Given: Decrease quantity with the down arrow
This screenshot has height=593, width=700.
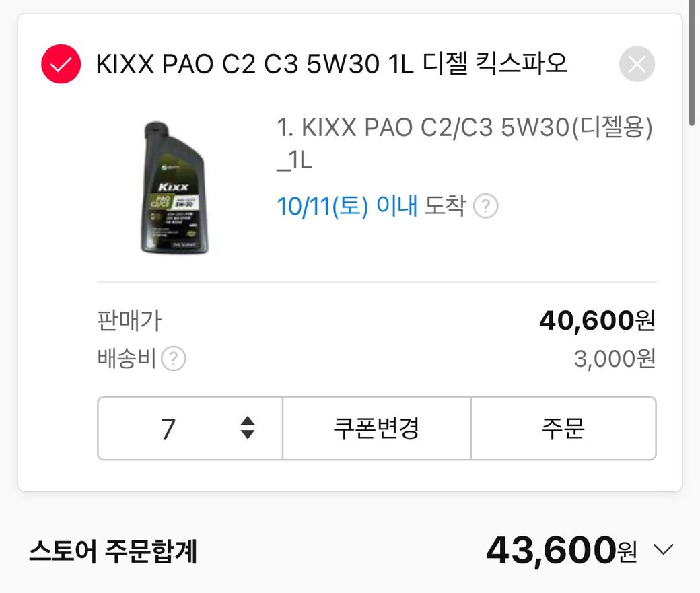Looking at the screenshot, I should coord(247,434).
